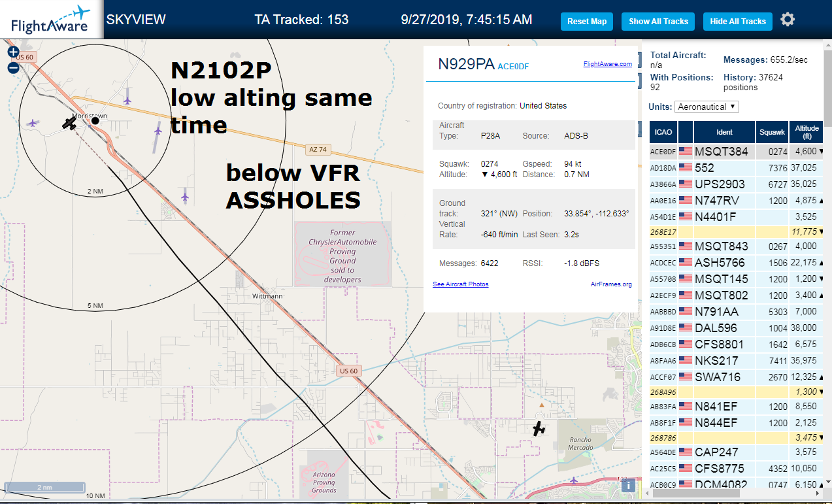This screenshot has width=832, height=504.
Task: Click the US flag beside MSQT384
Action: point(686,152)
